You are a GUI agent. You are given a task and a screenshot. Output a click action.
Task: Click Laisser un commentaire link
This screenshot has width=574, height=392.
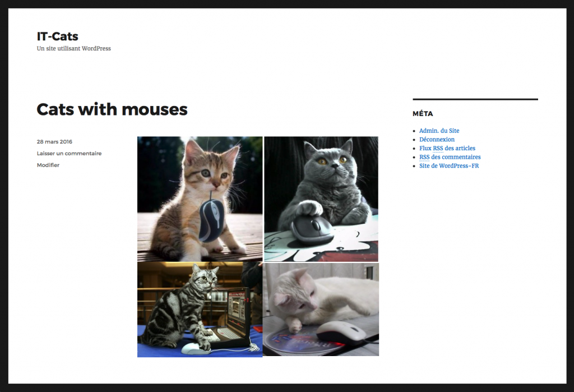pyautogui.click(x=69, y=154)
